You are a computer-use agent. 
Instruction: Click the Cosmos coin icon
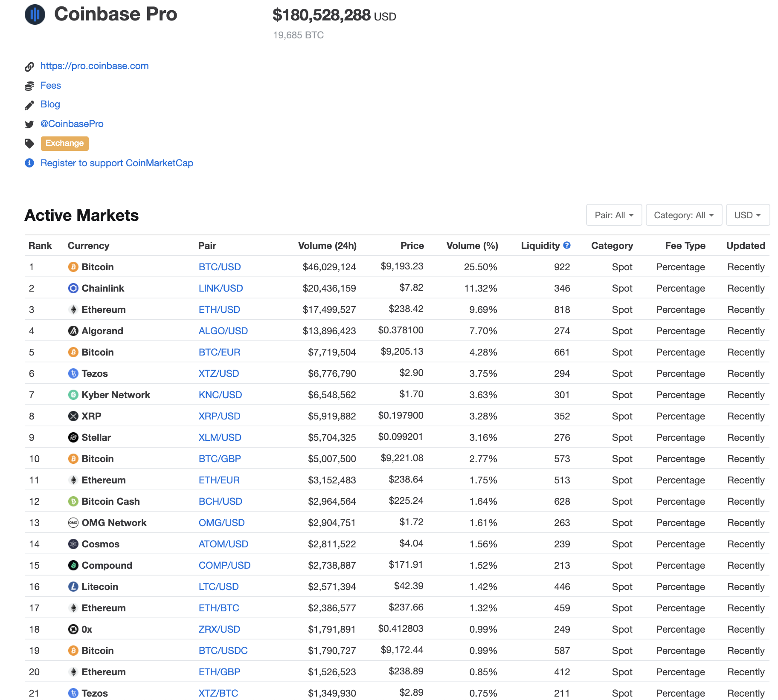73,544
